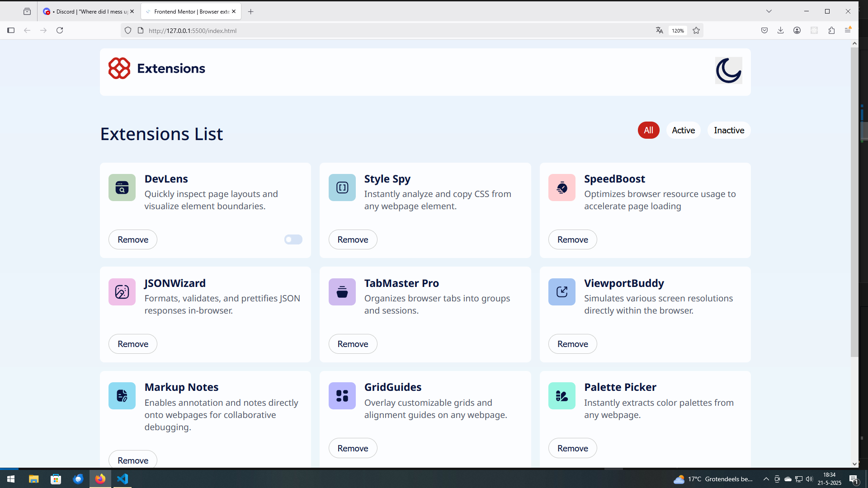The height and width of the screenshot is (488, 868).
Task: Click the GridGuides extension icon
Action: pyautogui.click(x=342, y=396)
